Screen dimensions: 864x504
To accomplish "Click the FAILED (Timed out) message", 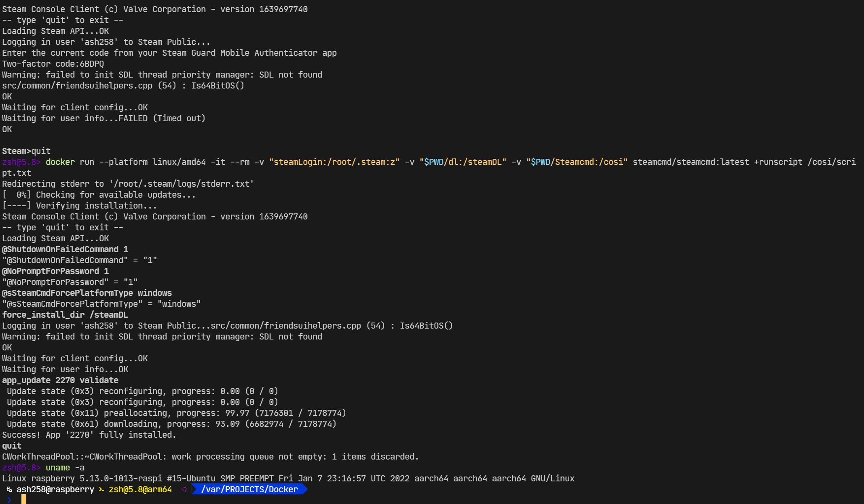I will pyautogui.click(x=162, y=118).
